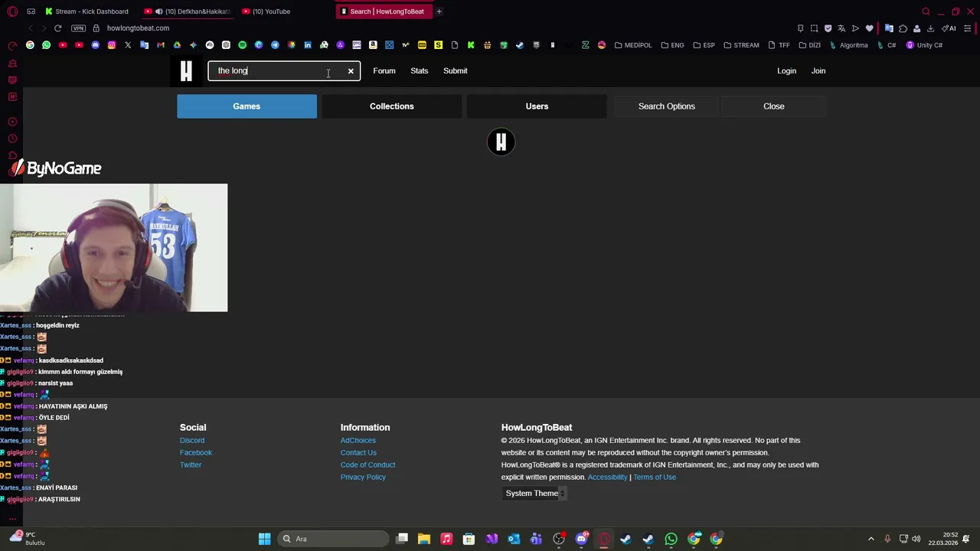This screenshot has height=551, width=980.
Task: Open the Terms of Use link
Action: pos(655,477)
